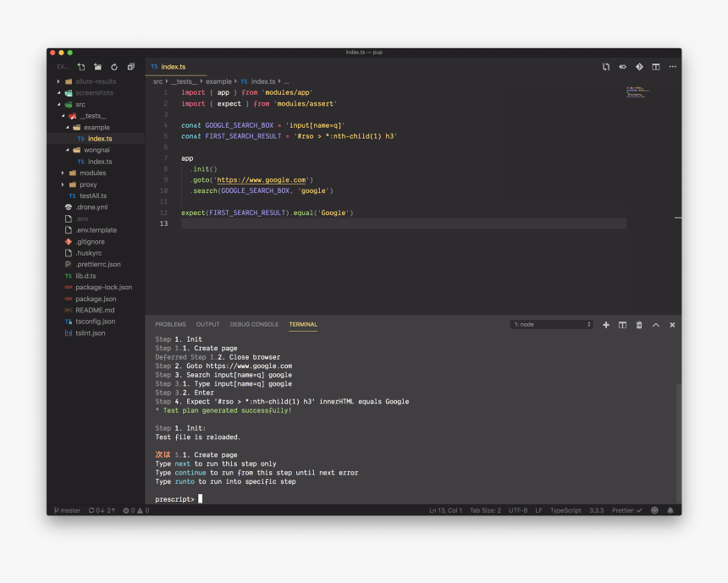This screenshot has height=583, width=728.
Task: Expand the allure-results folder
Action: click(x=96, y=81)
